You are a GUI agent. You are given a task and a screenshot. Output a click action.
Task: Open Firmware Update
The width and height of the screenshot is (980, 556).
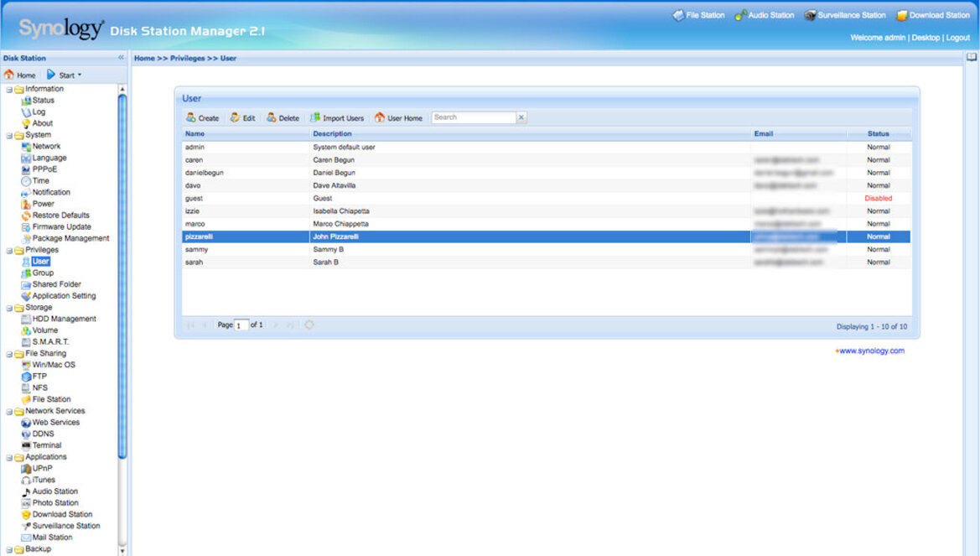[61, 227]
